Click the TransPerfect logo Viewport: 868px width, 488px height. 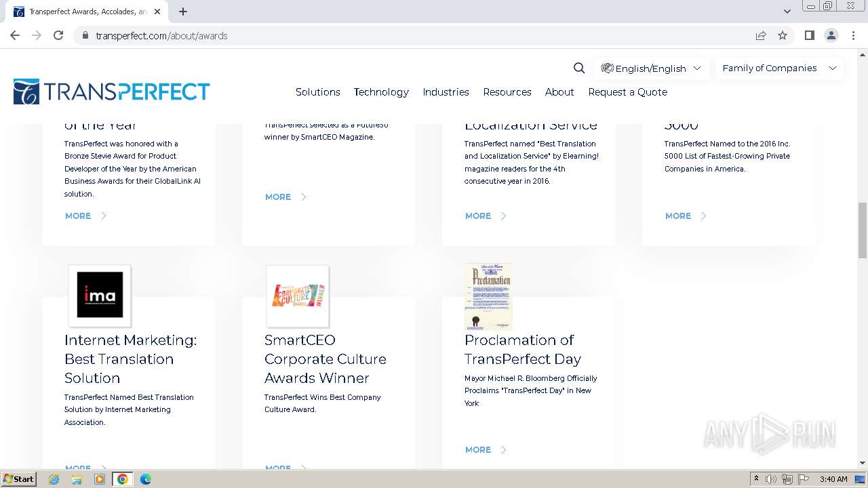tap(111, 91)
